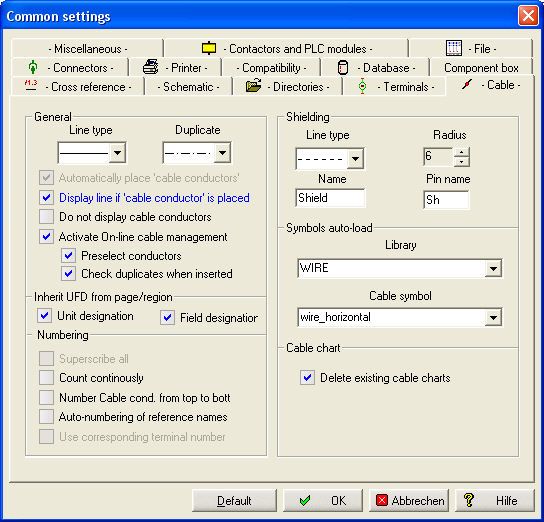The height and width of the screenshot is (522, 544).
Task: Open the Contactors and PLC modules tab icon
Action: point(209,48)
